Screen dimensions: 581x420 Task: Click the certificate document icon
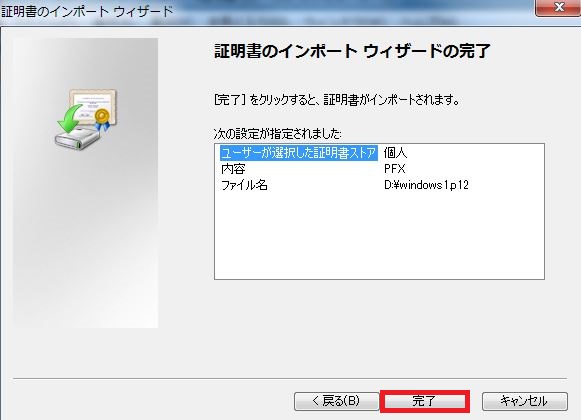(93, 107)
